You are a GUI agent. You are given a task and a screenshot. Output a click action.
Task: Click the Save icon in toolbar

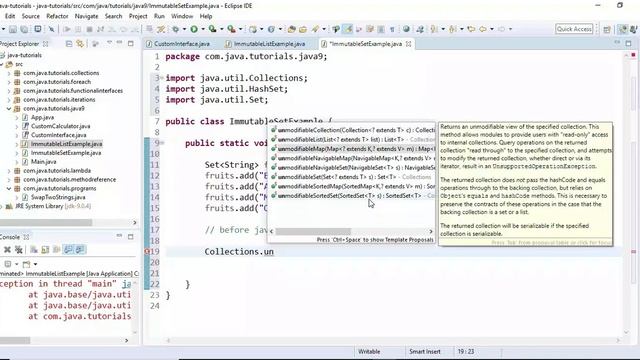(13, 29)
